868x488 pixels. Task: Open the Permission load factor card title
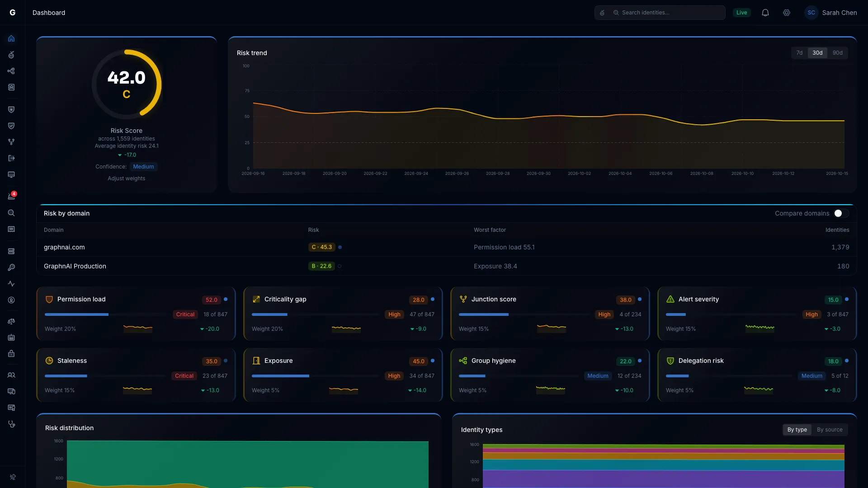81,299
